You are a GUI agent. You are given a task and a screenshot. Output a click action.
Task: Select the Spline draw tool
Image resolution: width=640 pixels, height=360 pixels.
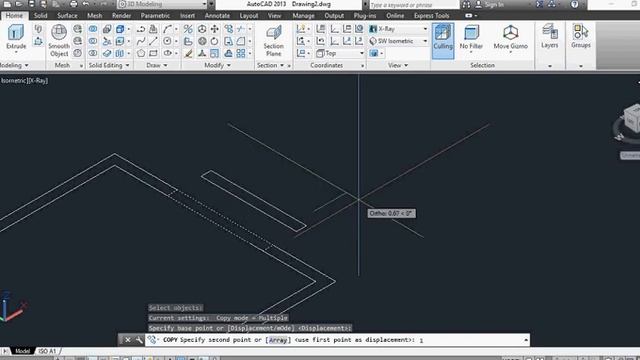coord(141,41)
